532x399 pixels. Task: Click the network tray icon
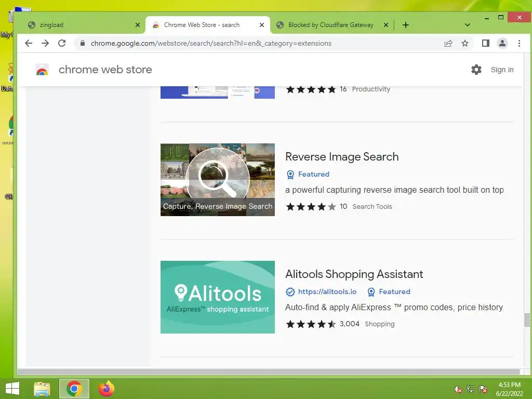pos(471,389)
